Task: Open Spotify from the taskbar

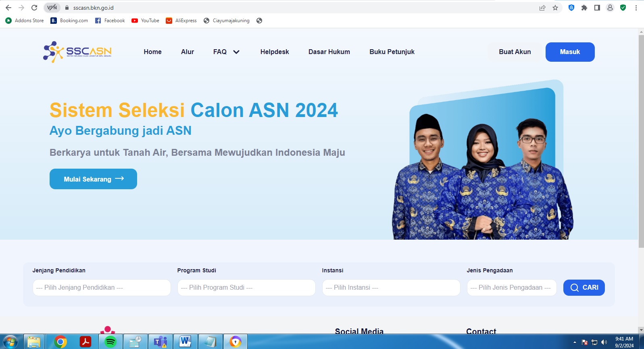Action: (110, 342)
